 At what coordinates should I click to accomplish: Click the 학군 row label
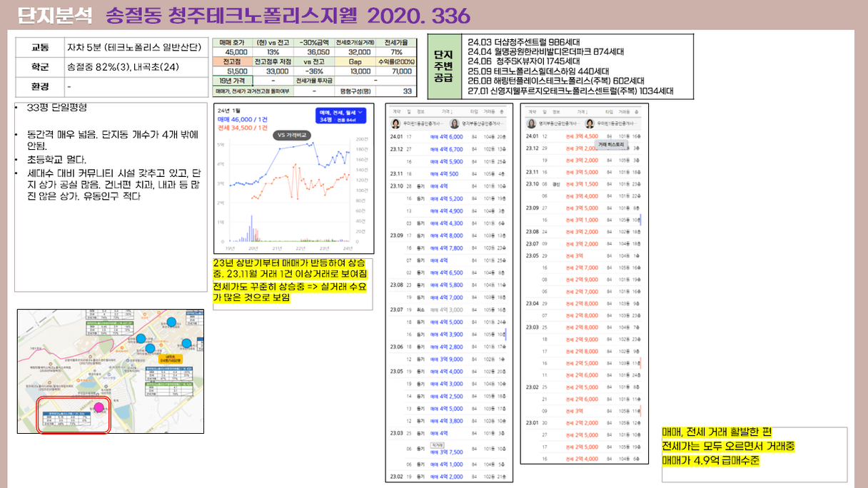40,67
